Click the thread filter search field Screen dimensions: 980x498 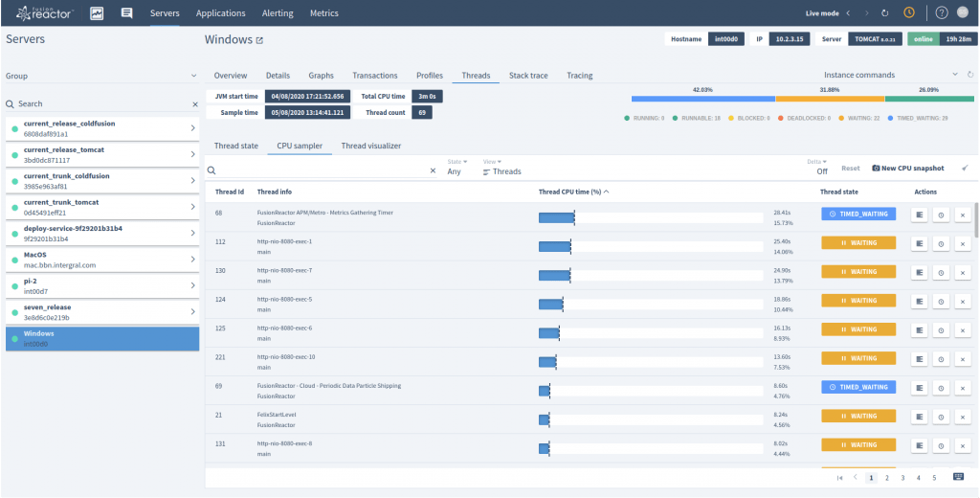(322, 170)
